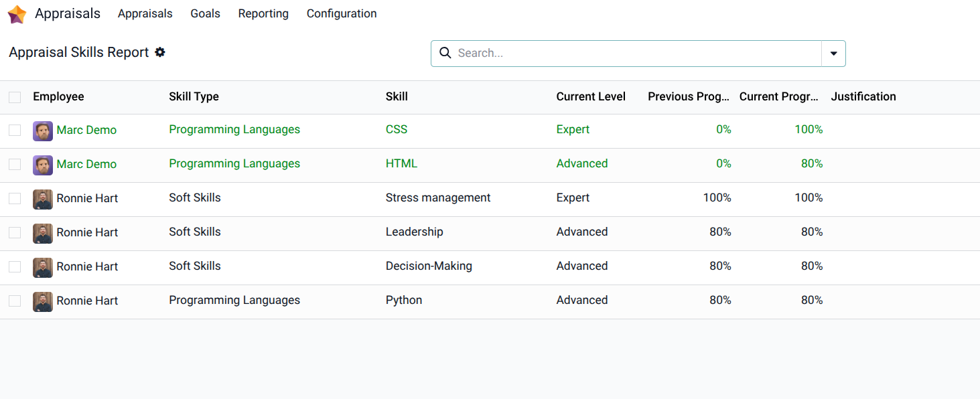Check the Python row checkbox
This screenshot has height=399, width=980.
[x=15, y=301]
